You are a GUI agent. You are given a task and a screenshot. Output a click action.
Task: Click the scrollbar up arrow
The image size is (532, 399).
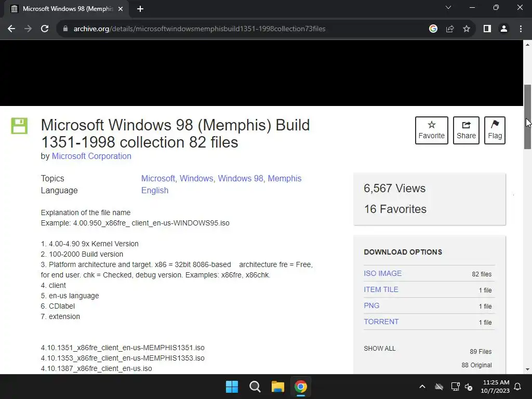(528, 45)
